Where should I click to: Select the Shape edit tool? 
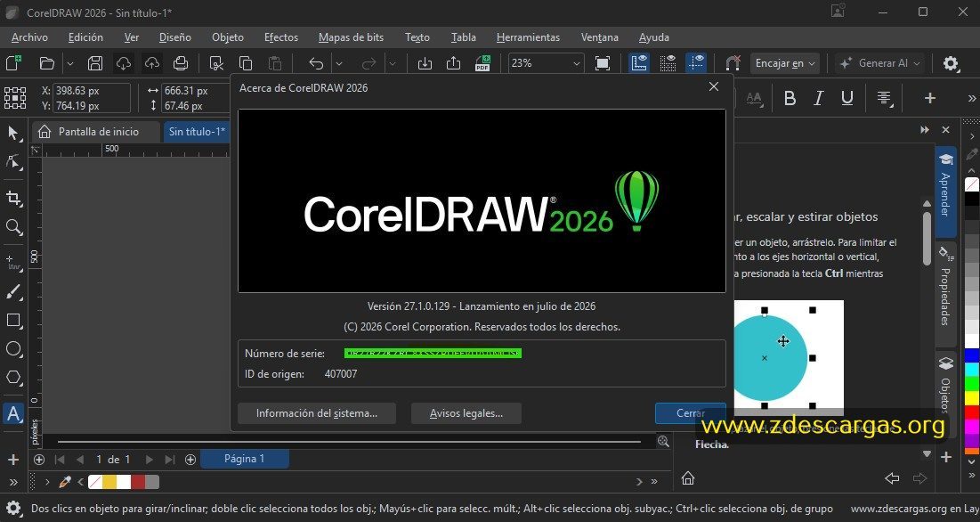tap(13, 162)
